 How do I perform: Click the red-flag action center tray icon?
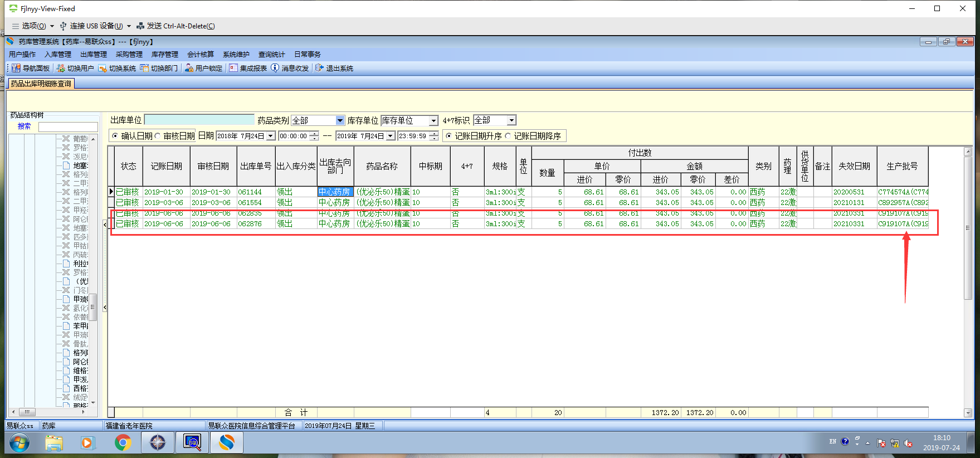pyautogui.click(x=881, y=444)
